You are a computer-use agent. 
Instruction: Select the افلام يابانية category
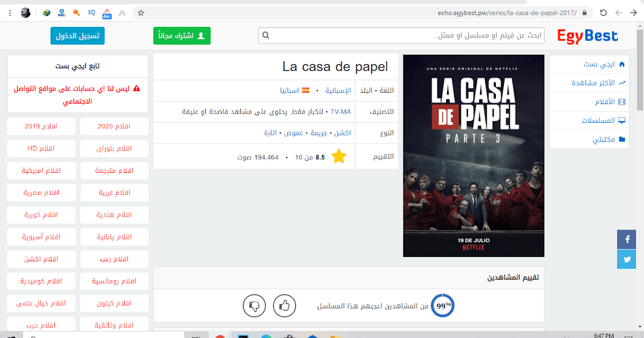point(114,237)
